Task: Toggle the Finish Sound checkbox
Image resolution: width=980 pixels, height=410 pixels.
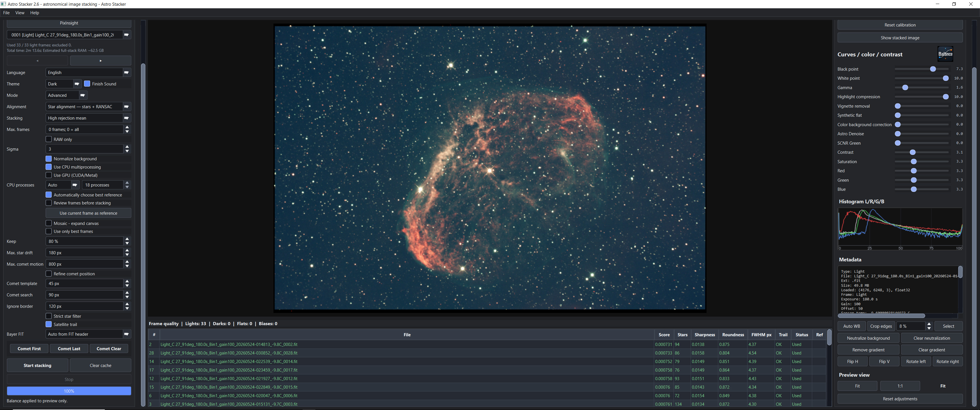Action: tap(87, 84)
